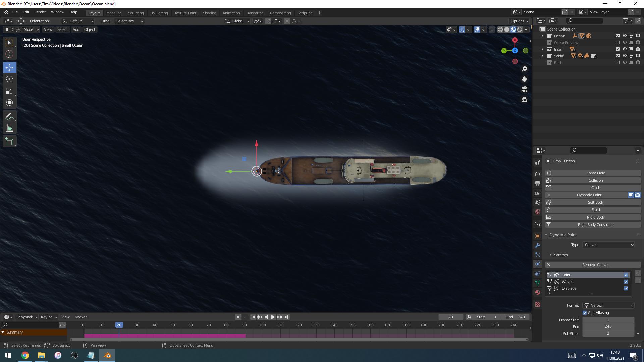Hide the Ocean collection in viewport
The height and width of the screenshot is (362, 644).
tap(625, 36)
